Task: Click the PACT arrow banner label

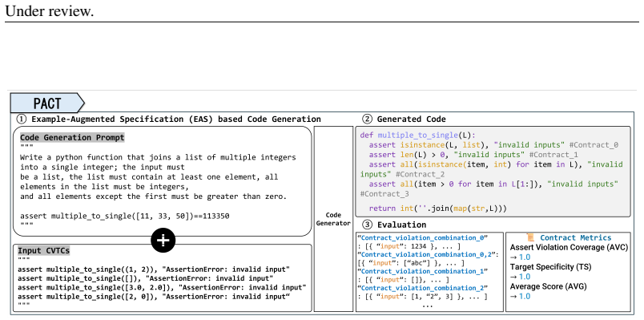Action: (x=47, y=103)
